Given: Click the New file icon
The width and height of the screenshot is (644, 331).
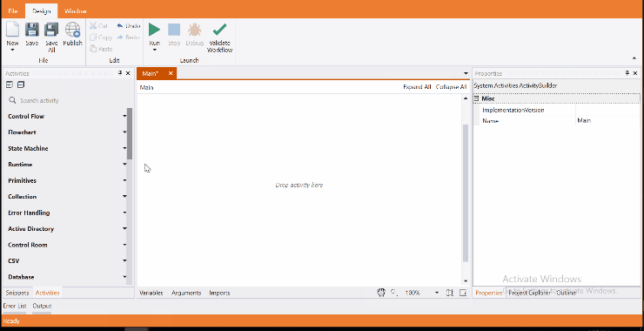Looking at the screenshot, I should coord(13,30).
